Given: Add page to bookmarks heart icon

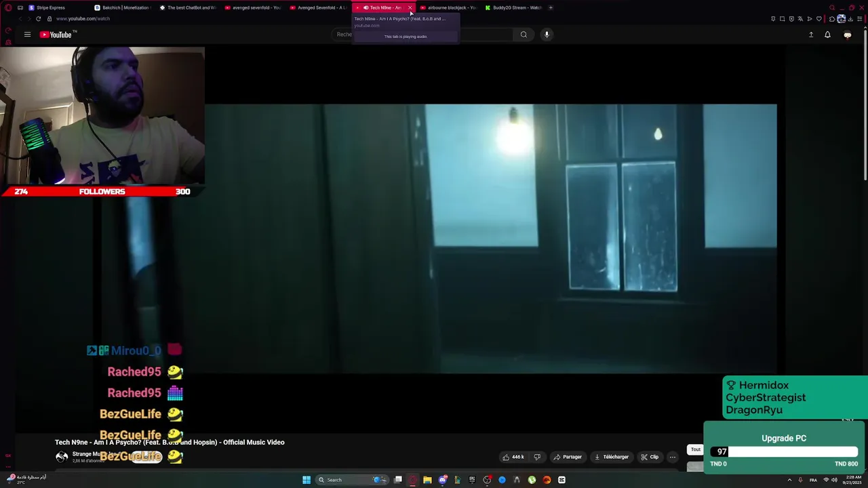Looking at the screenshot, I should pyautogui.click(x=819, y=19).
